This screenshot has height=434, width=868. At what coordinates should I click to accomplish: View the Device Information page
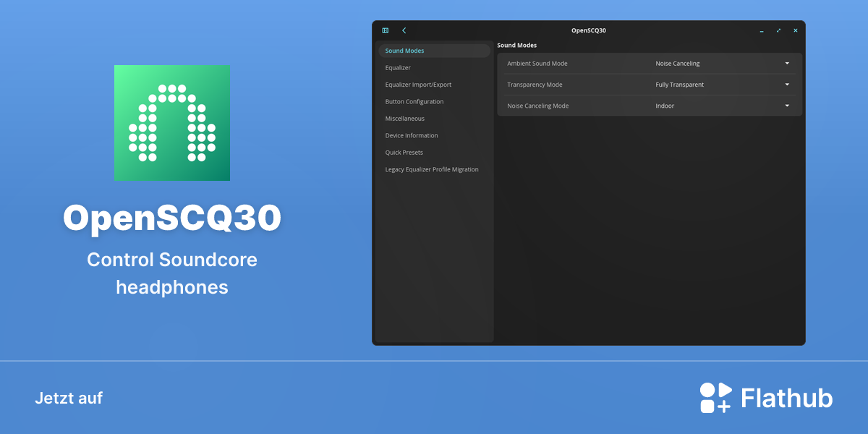[x=434, y=136]
